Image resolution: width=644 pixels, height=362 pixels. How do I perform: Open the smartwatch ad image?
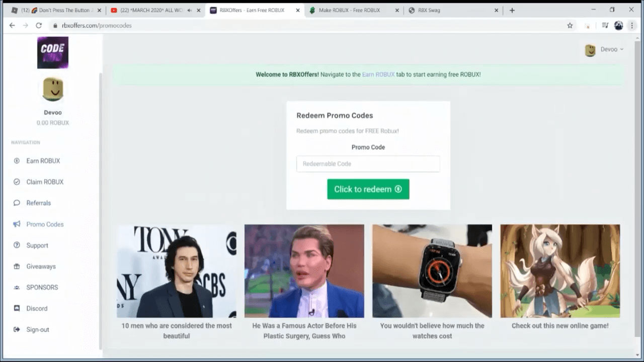432,271
